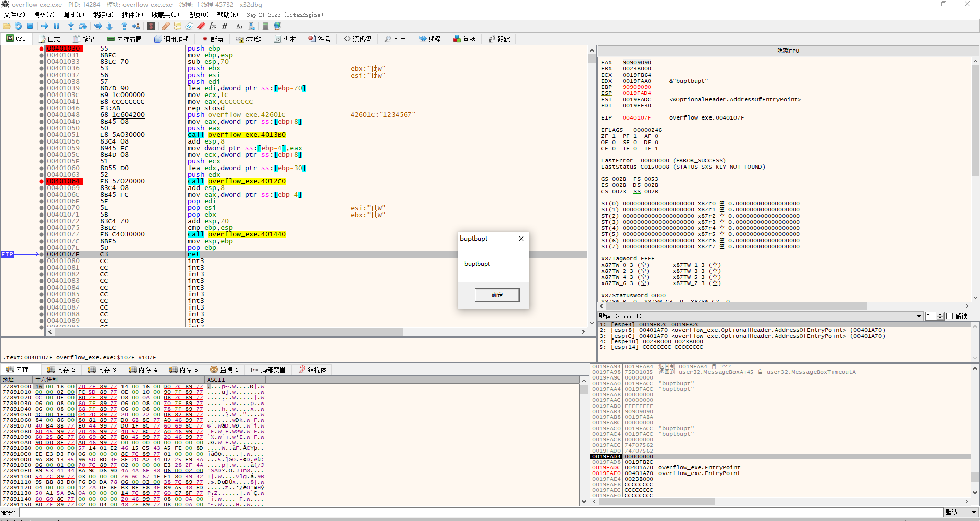The height and width of the screenshot is (521, 980).
Task: Toggle breakpoint bullet at address 00401077
Action: (41, 234)
